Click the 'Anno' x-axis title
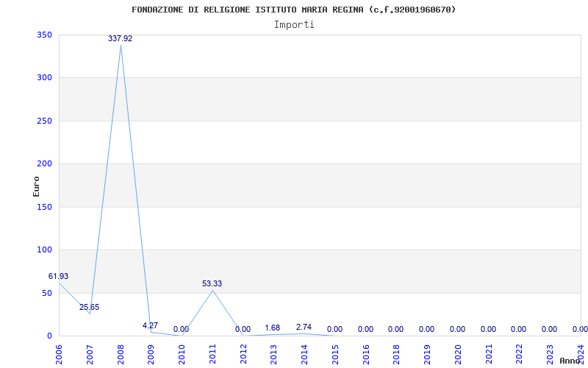The width and height of the screenshot is (588, 368). (x=570, y=361)
